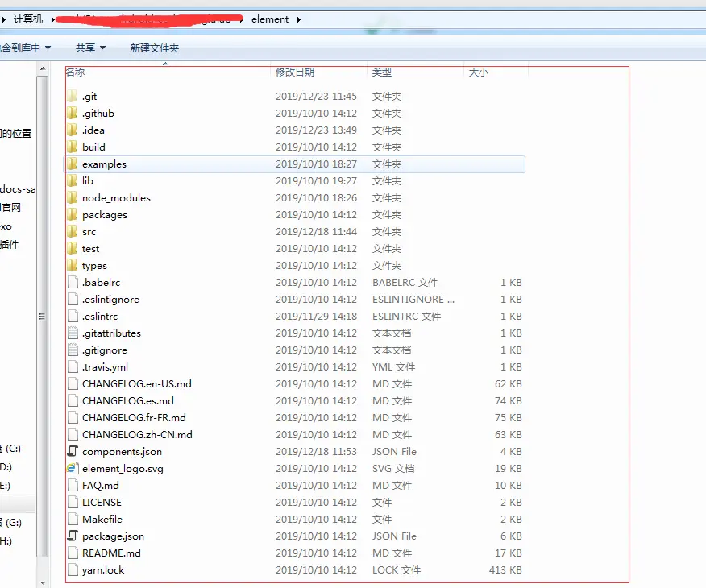Image resolution: width=706 pixels, height=588 pixels.
Task: Expand the breadcrumb arrow after element
Action: pyautogui.click(x=298, y=19)
